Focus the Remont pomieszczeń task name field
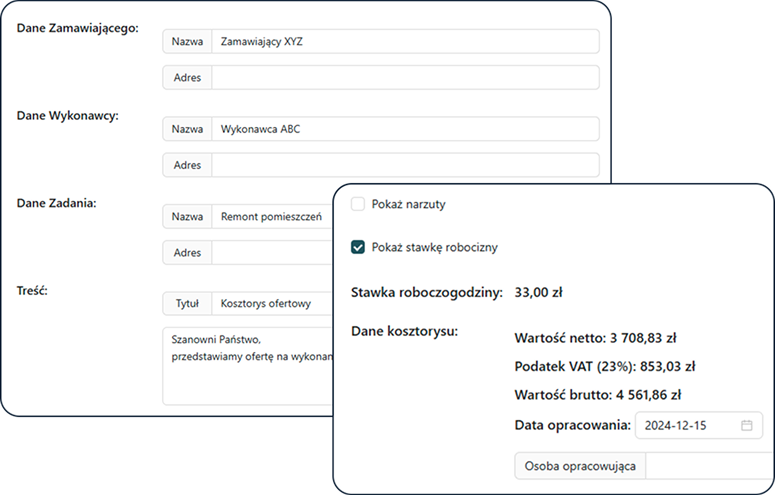Screen dimensions: 775x495 tap(270, 216)
